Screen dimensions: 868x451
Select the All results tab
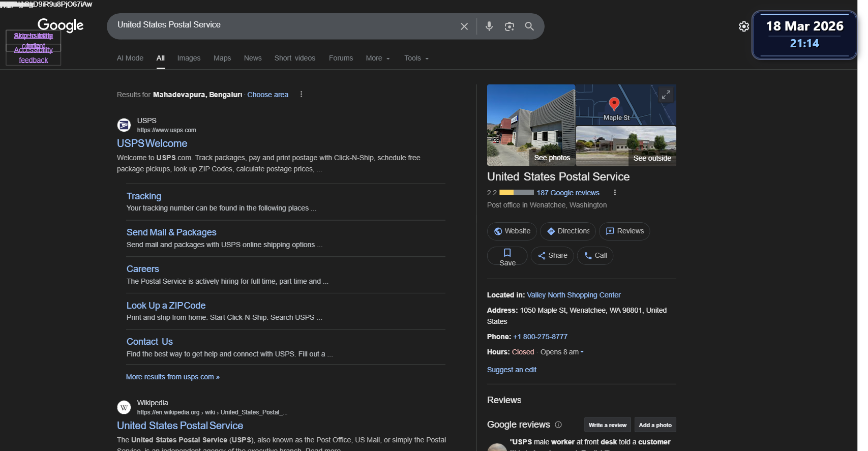point(161,58)
